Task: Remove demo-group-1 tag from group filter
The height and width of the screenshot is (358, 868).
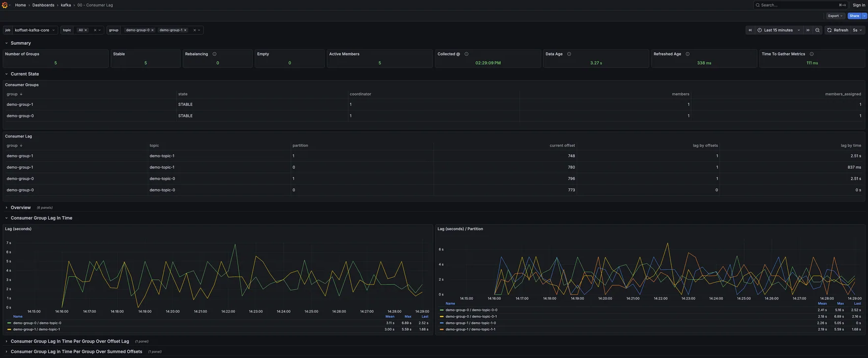Action: 185,30
